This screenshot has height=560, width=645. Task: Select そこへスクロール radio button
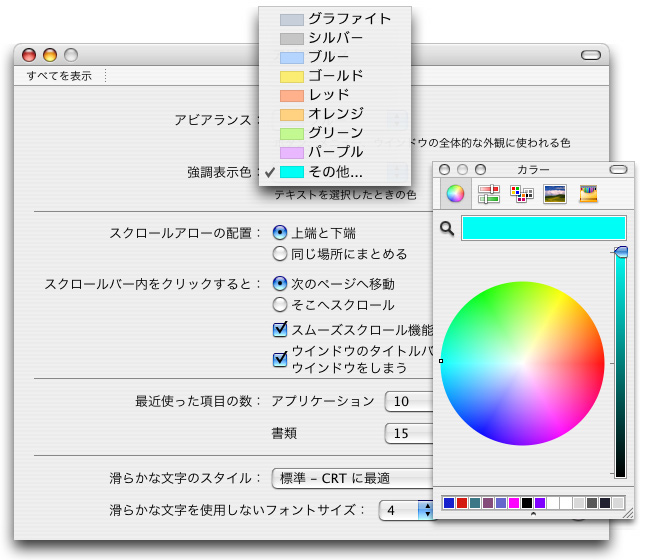280,304
